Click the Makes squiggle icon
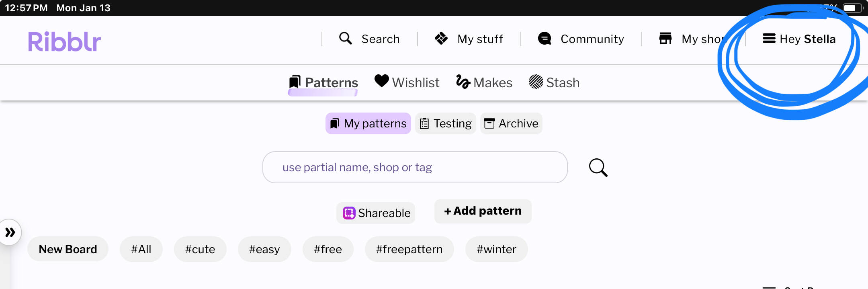Image resolution: width=868 pixels, height=289 pixels. pos(463,82)
